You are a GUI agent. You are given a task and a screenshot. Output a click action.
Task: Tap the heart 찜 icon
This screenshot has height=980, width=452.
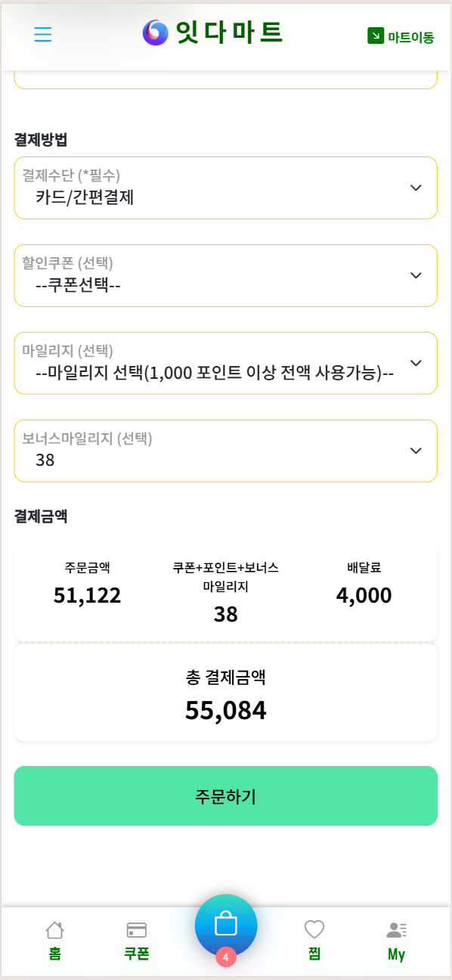pos(314,929)
